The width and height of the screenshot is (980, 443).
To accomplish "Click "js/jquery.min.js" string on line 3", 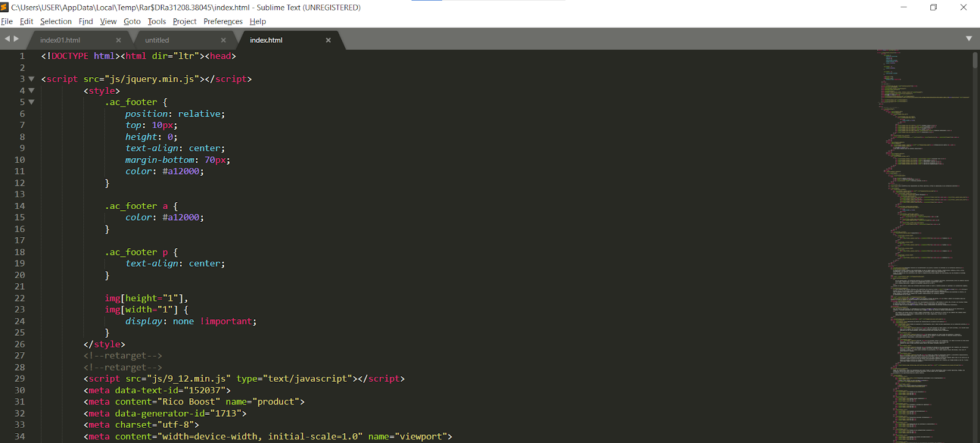I will [x=152, y=79].
